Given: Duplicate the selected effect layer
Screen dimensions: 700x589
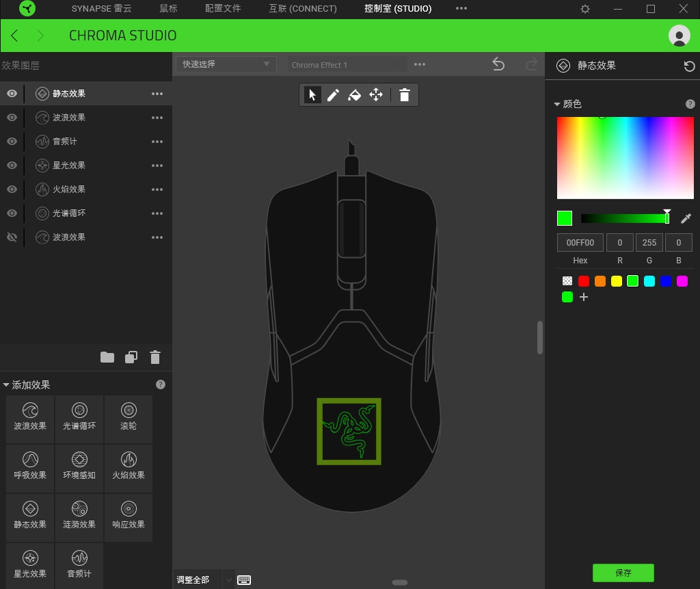Looking at the screenshot, I should [x=131, y=357].
